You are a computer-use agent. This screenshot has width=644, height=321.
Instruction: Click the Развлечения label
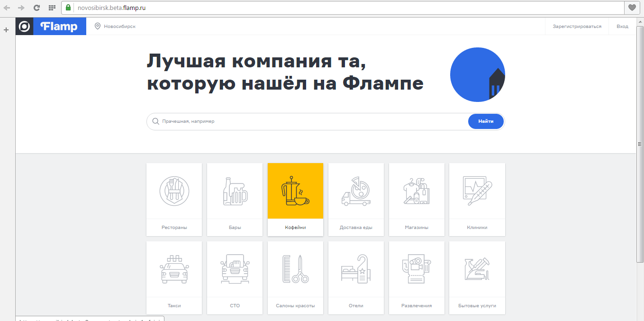[417, 306]
